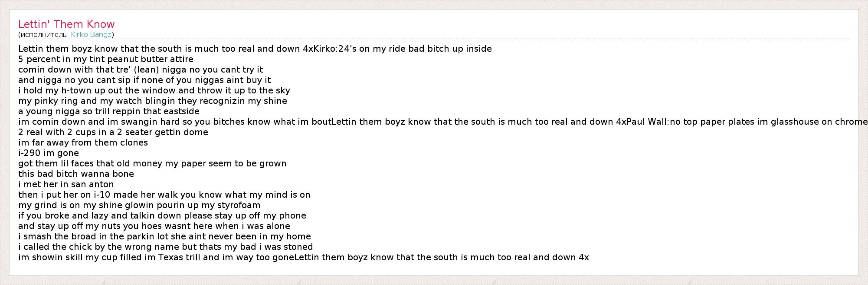
Task: Click the 'if you broke and lazy' line
Action: coord(162,215)
